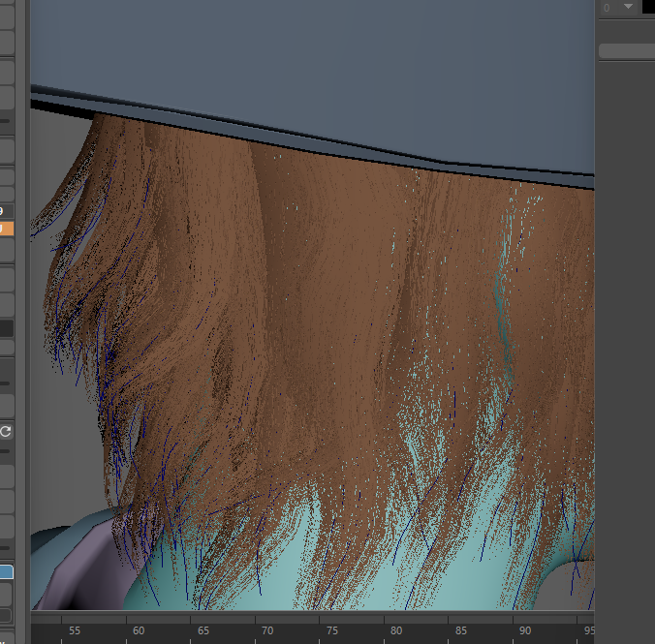Pick frame 90 on the time slider

pos(522,629)
